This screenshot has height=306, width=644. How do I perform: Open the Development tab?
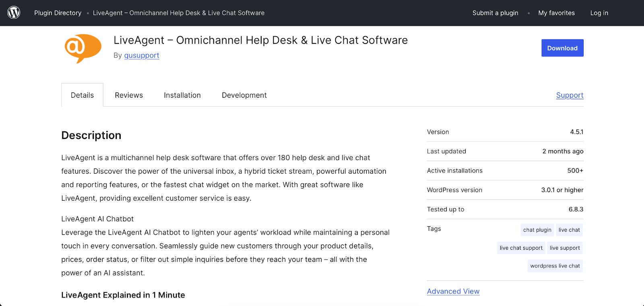[x=244, y=95]
